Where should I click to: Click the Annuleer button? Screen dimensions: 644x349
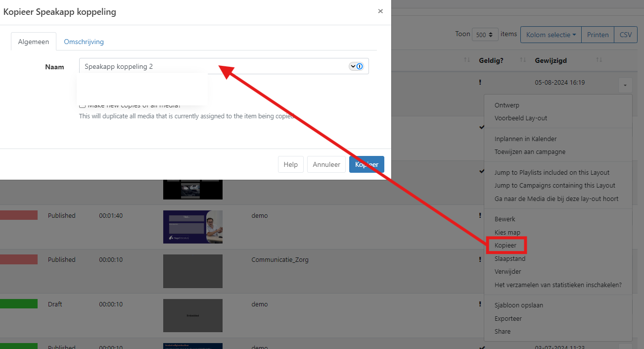(326, 164)
